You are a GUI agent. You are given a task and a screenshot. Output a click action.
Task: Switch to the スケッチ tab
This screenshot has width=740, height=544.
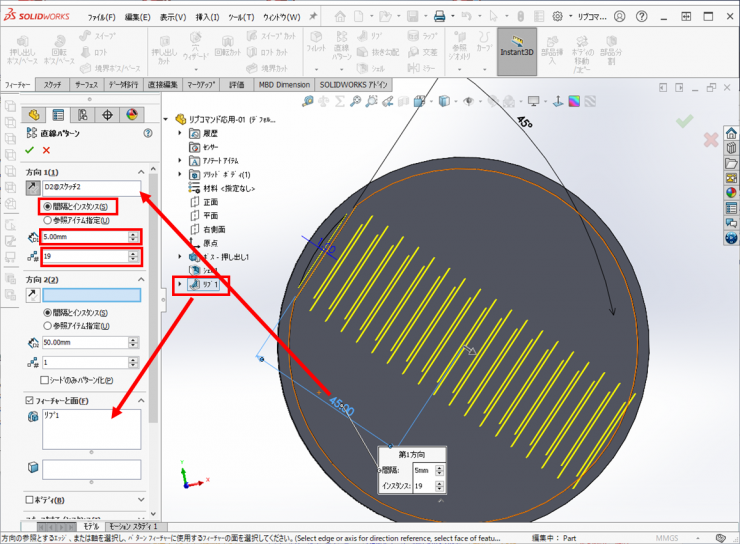tap(53, 85)
